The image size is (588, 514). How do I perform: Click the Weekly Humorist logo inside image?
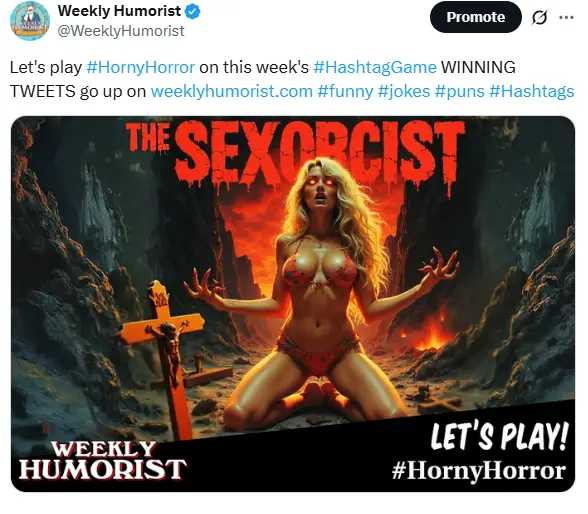(102, 460)
